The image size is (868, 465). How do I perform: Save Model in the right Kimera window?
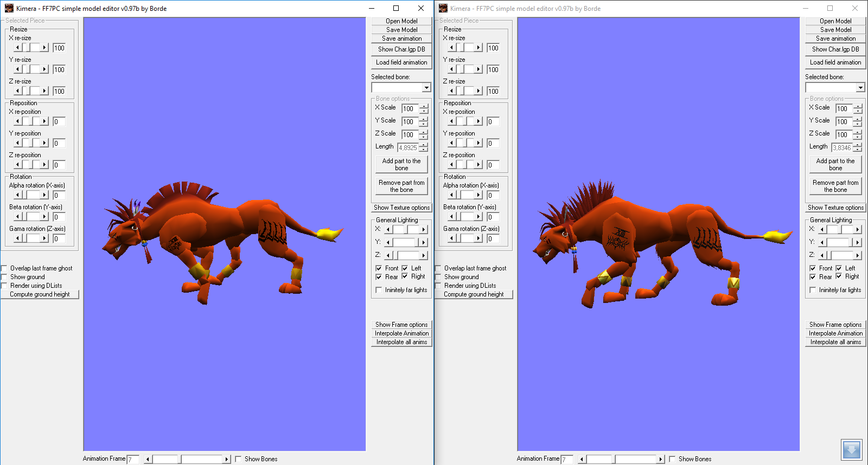coord(835,30)
